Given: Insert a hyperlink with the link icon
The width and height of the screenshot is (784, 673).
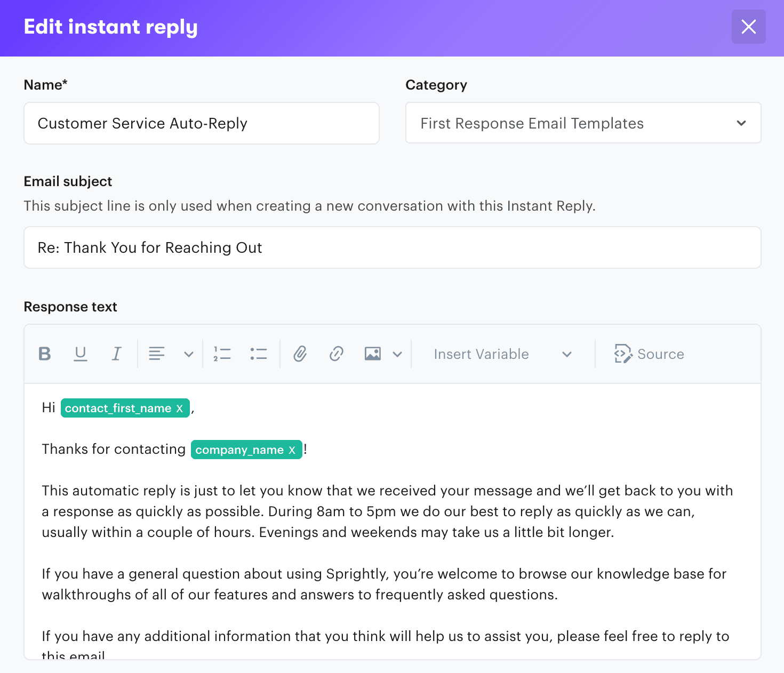Looking at the screenshot, I should pyautogui.click(x=336, y=354).
